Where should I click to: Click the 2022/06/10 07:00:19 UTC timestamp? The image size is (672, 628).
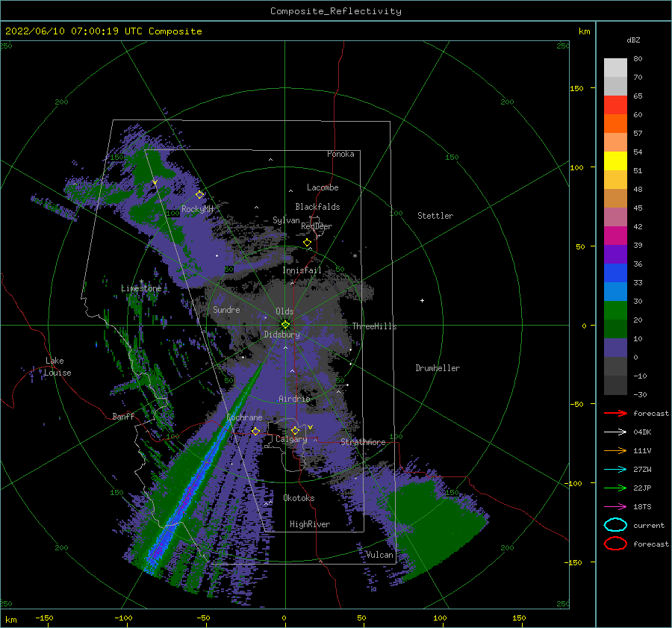[103, 31]
